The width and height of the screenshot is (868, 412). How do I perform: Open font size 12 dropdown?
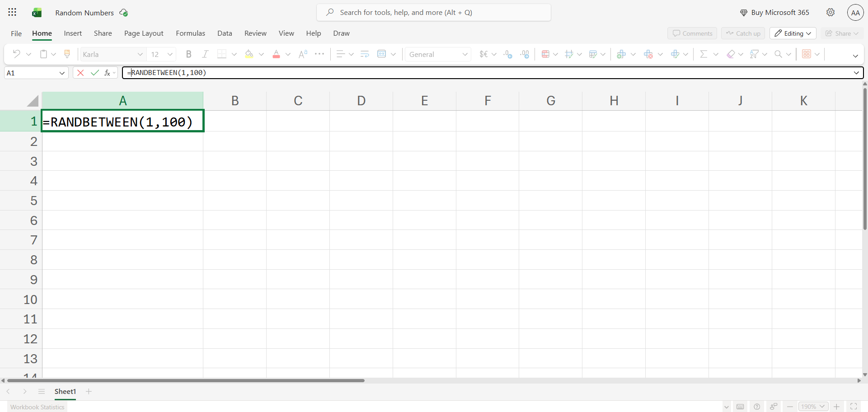[x=170, y=54]
